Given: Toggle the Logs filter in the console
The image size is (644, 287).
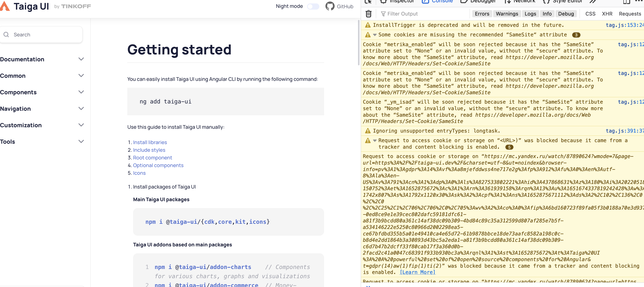Looking at the screenshot, I should coord(530,14).
